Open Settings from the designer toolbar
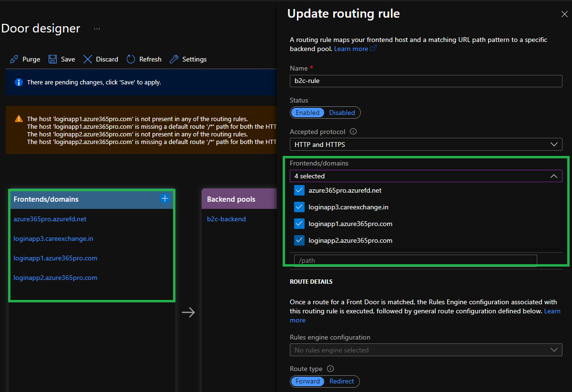572x392 pixels. point(188,59)
